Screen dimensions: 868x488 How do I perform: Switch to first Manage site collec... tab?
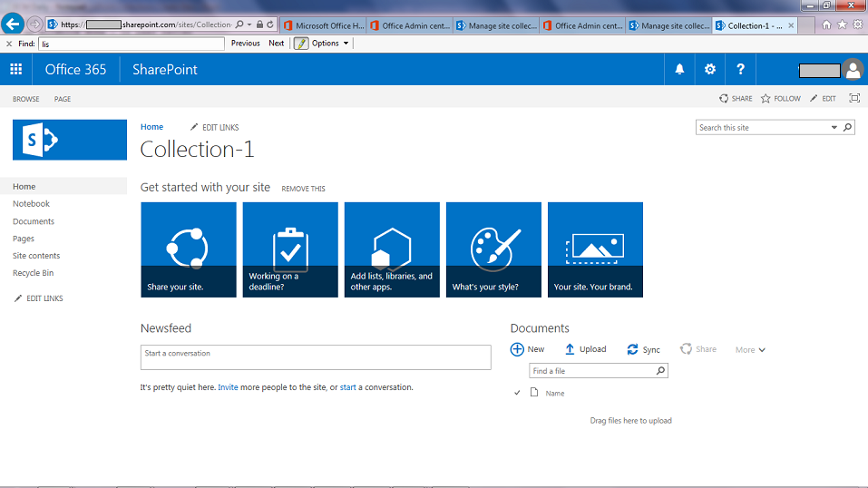click(496, 25)
